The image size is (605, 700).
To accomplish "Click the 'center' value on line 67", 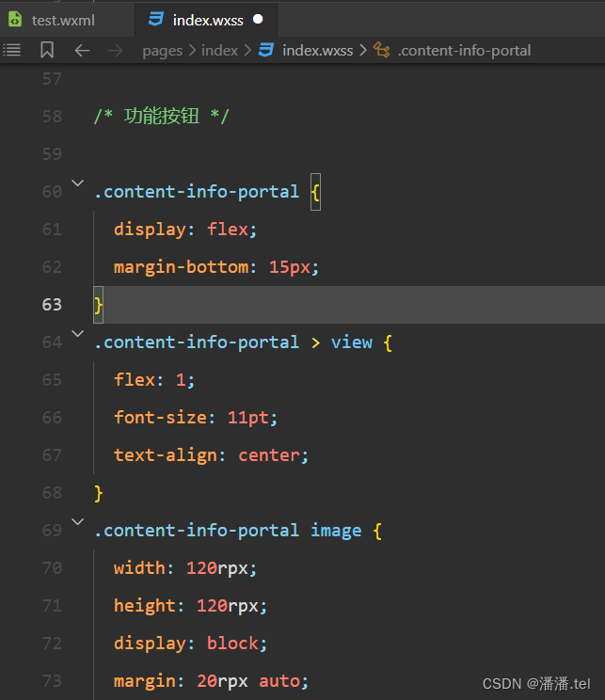I will tap(269, 455).
